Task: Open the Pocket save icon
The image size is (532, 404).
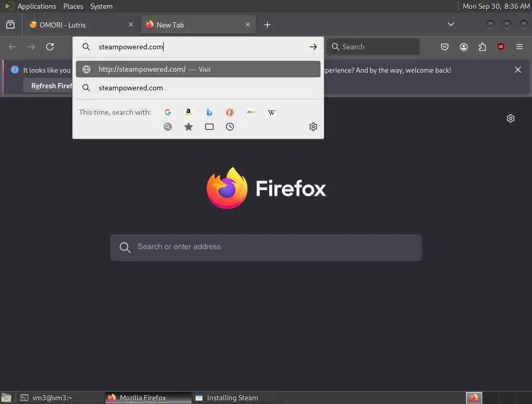Action: tap(445, 47)
